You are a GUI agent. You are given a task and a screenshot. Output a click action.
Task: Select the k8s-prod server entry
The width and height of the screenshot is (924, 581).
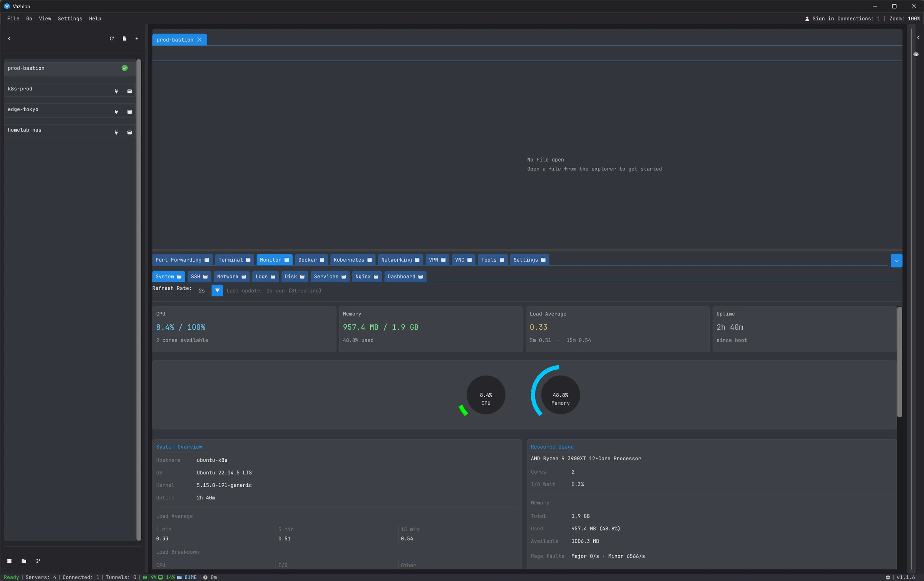point(70,90)
